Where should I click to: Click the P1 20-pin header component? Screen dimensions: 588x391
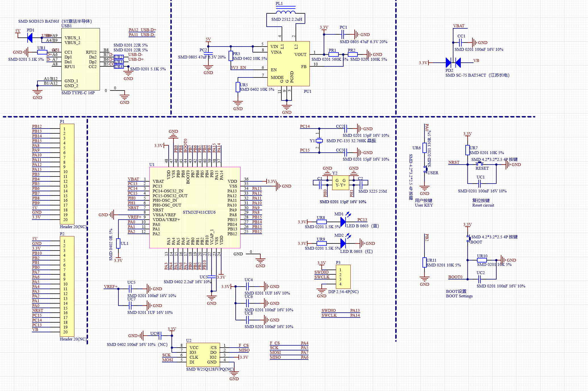tap(67, 174)
